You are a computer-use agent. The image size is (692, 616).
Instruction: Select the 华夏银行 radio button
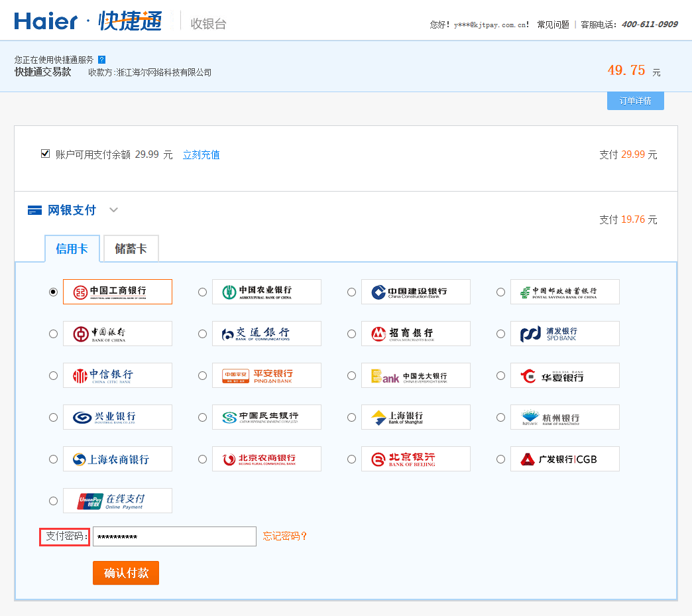pos(501,375)
